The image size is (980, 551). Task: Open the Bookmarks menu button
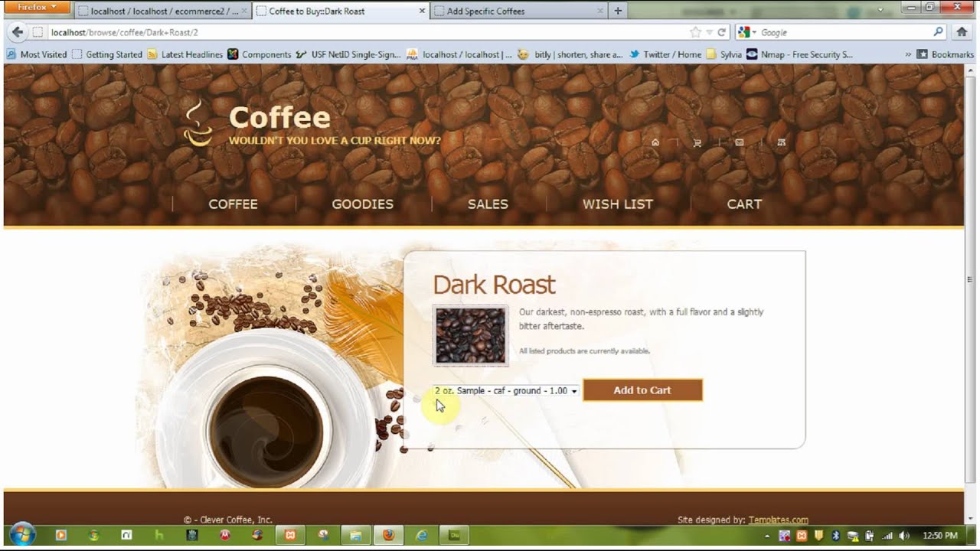point(945,54)
